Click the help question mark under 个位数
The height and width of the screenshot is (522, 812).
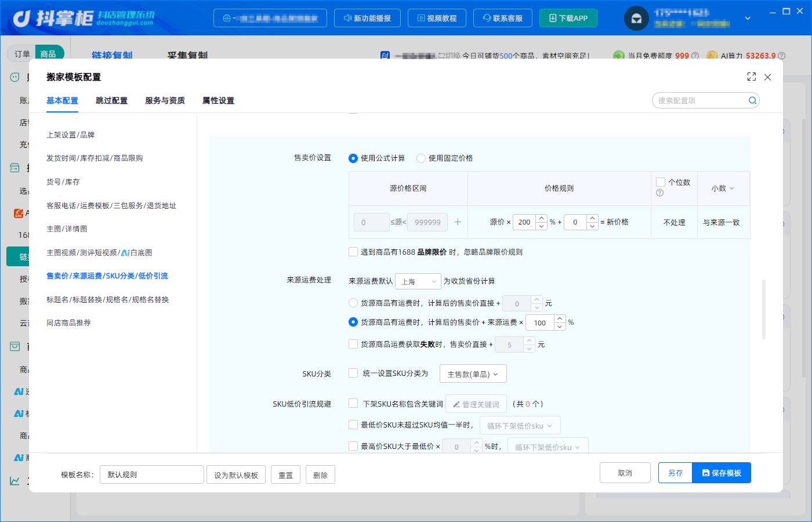tap(659, 193)
